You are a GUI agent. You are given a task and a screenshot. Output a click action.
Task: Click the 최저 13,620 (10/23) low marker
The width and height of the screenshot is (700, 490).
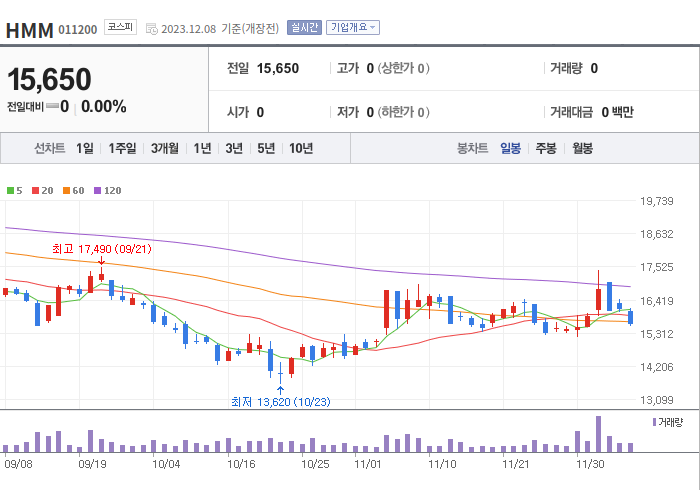pyautogui.click(x=281, y=402)
